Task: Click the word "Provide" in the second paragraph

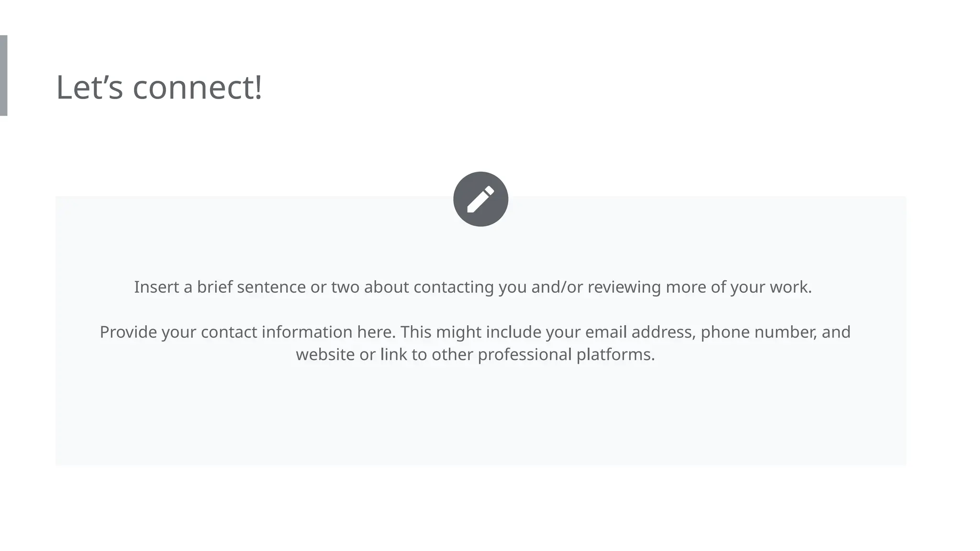Action: pos(128,332)
